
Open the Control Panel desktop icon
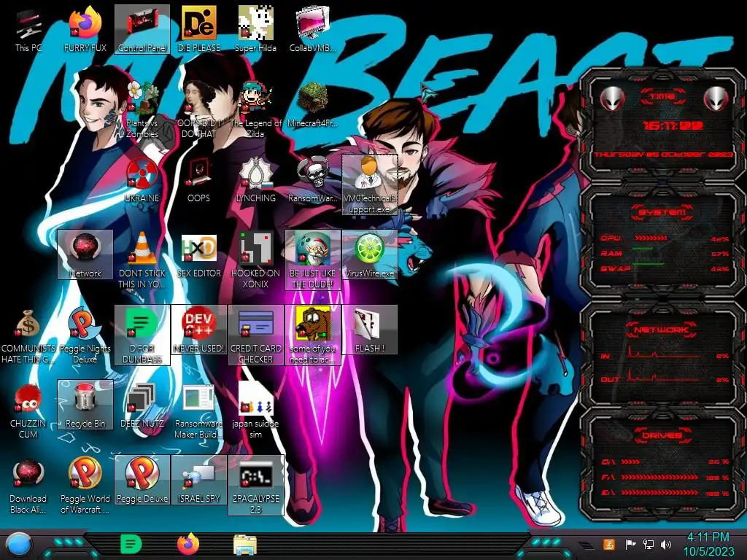[x=142, y=29]
